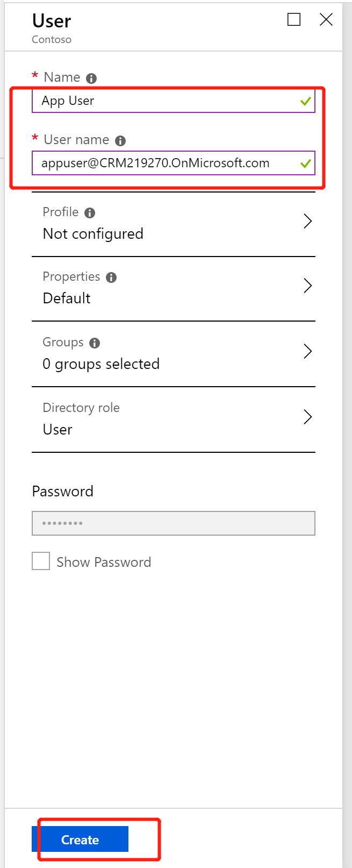This screenshot has width=352, height=868.
Task: Toggle Show Password off after checking
Action: 40,561
